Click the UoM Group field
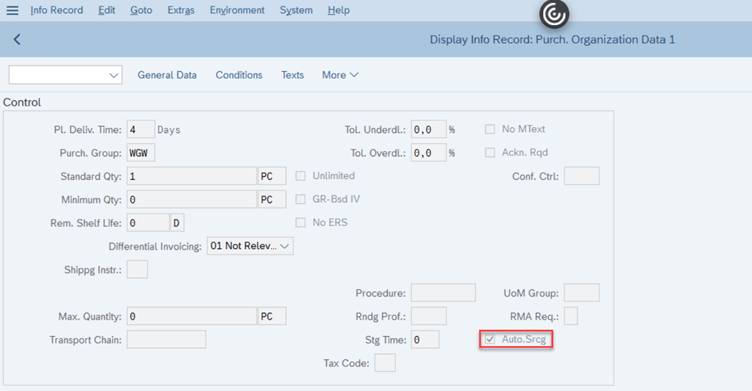This screenshot has height=391, width=752. [x=582, y=293]
